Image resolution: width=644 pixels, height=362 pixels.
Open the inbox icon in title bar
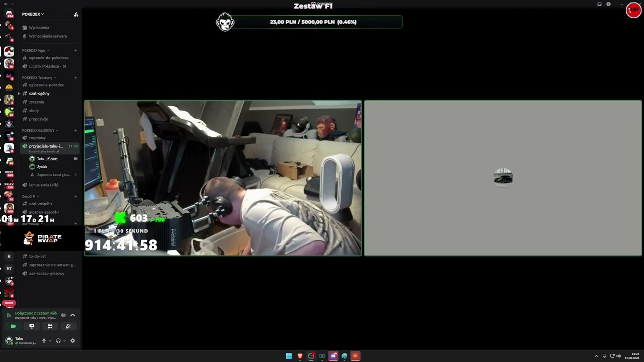point(599,4)
